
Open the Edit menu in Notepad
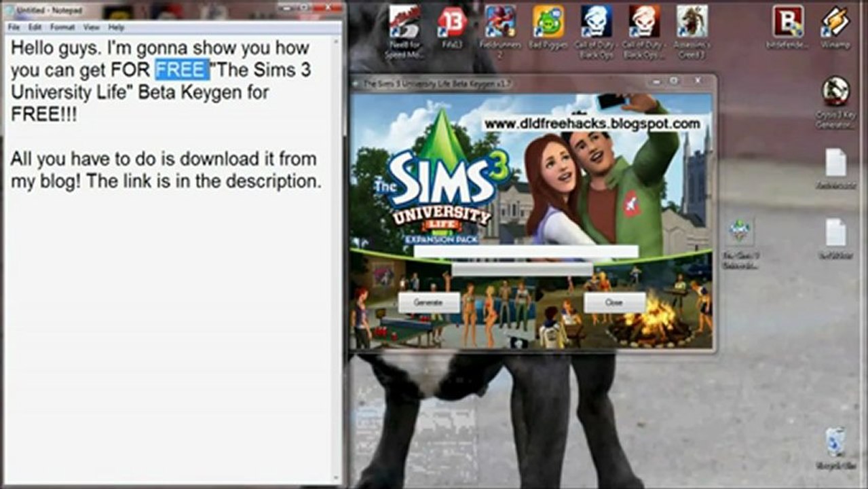[35, 27]
